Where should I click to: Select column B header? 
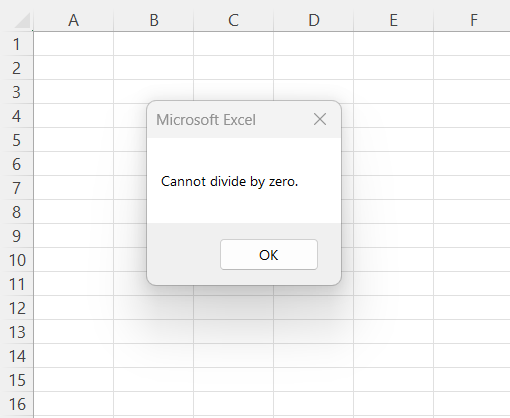click(x=154, y=20)
